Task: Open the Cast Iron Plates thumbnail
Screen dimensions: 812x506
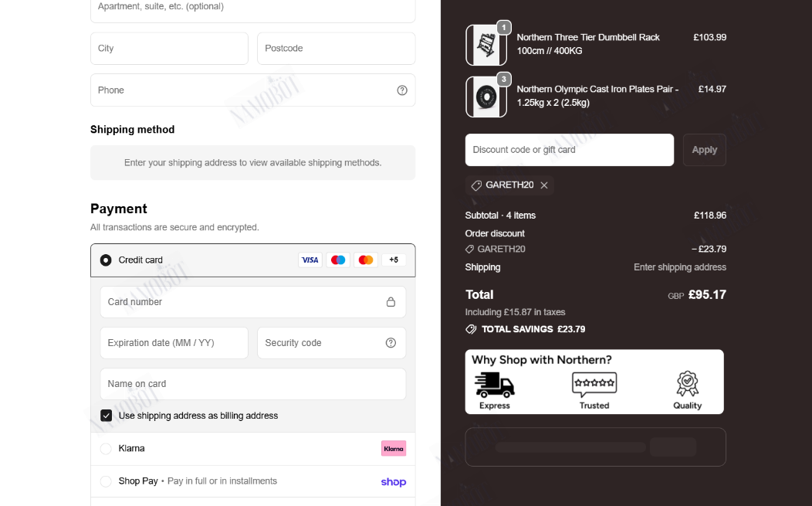Action: (x=486, y=97)
